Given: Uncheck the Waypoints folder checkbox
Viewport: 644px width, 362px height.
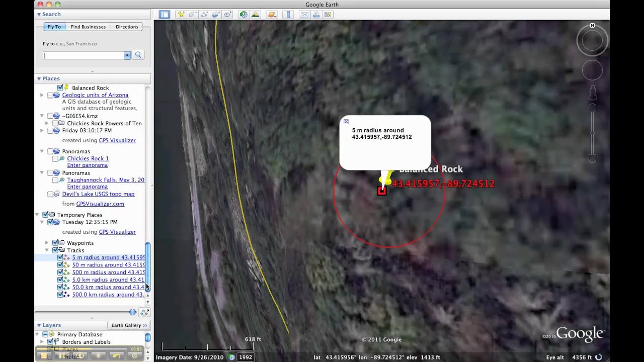Looking at the screenshot, I should (55, 243).
